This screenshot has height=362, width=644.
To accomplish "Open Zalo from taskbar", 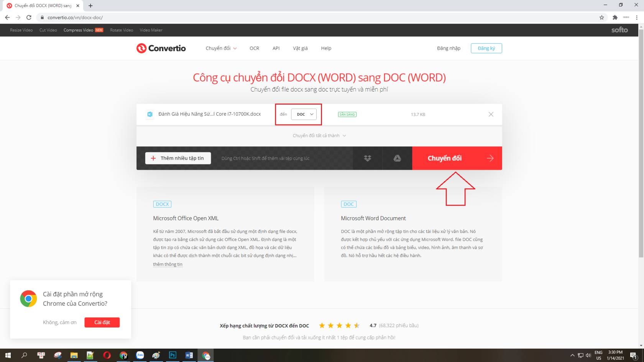I will pyautogui.click(x=140, y=355).
